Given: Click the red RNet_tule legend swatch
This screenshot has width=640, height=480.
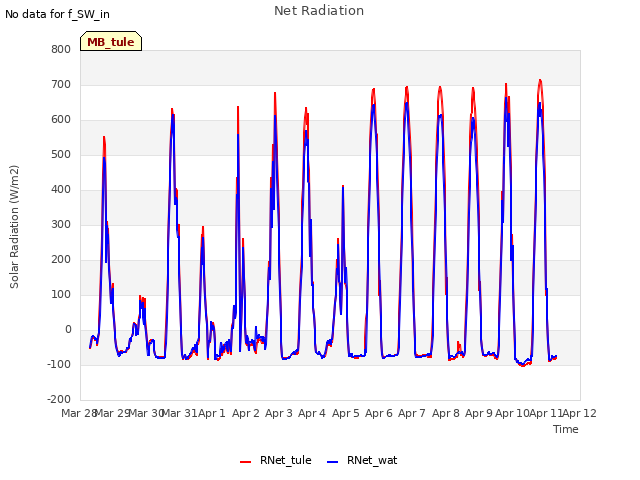Looking at the screenshot, I should click(x=245, y=462).
